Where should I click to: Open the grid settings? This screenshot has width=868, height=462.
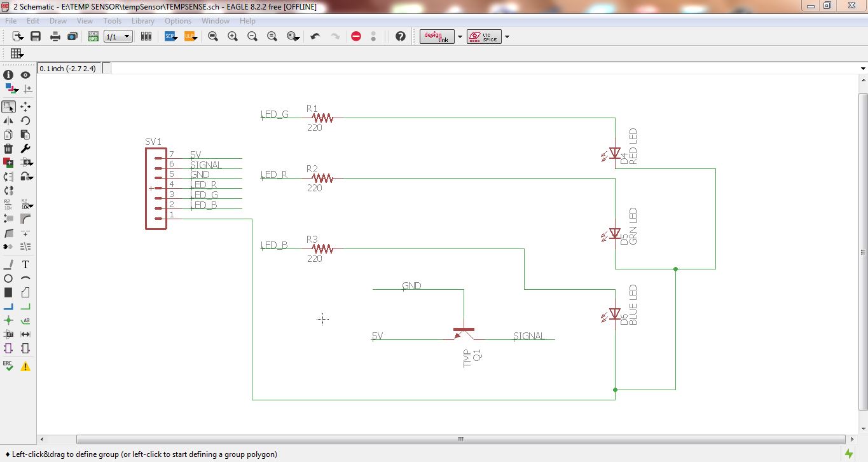(x=17, y=53)
